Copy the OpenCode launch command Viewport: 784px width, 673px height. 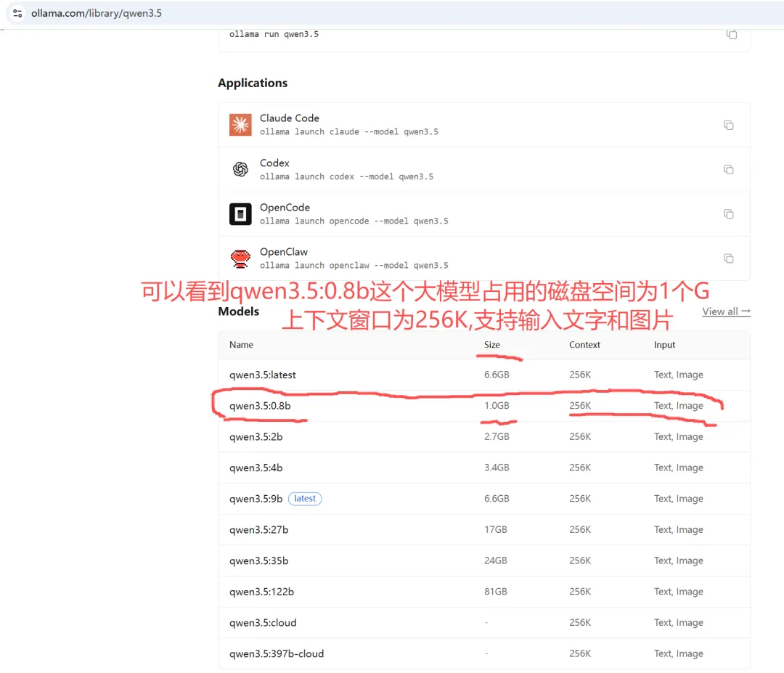729,214
